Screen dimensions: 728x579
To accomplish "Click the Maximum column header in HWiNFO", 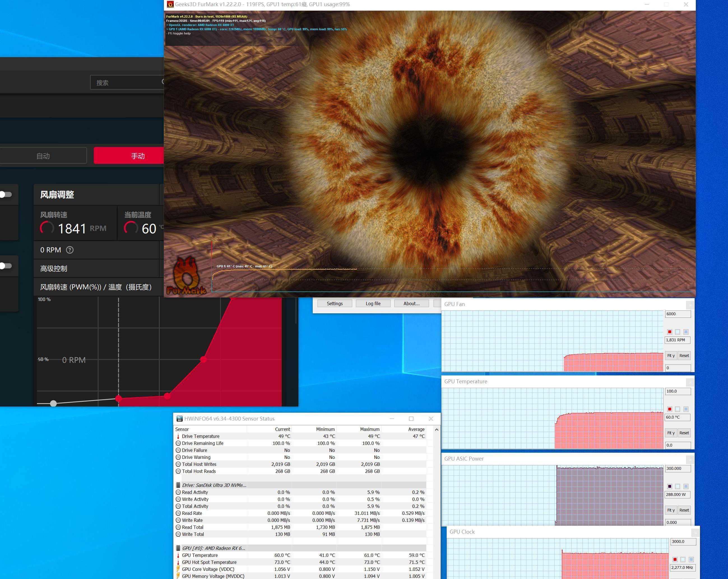I will 369,429.
